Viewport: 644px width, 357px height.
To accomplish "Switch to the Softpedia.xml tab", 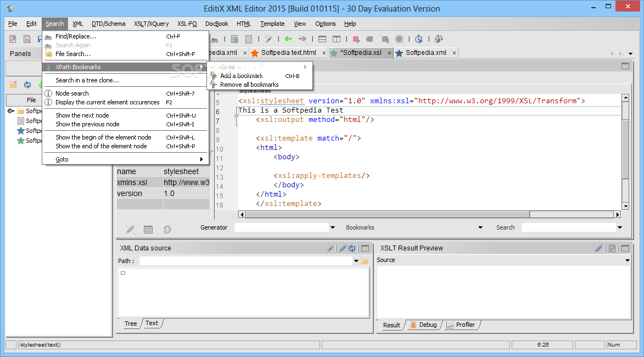I will click(426, 53).
